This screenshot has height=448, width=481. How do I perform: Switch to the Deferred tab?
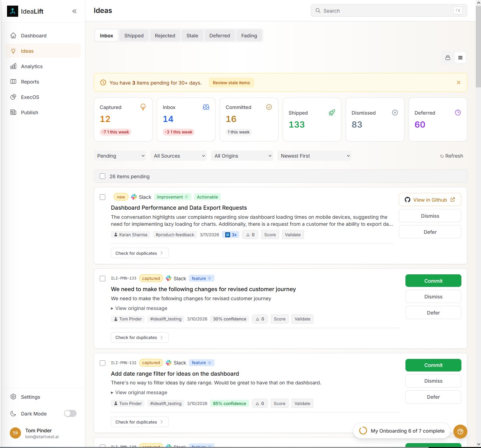coord(220,36)
